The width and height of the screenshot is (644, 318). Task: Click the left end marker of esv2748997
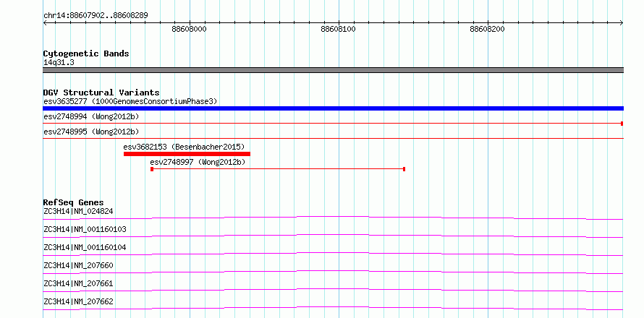(x=152, y=169)
